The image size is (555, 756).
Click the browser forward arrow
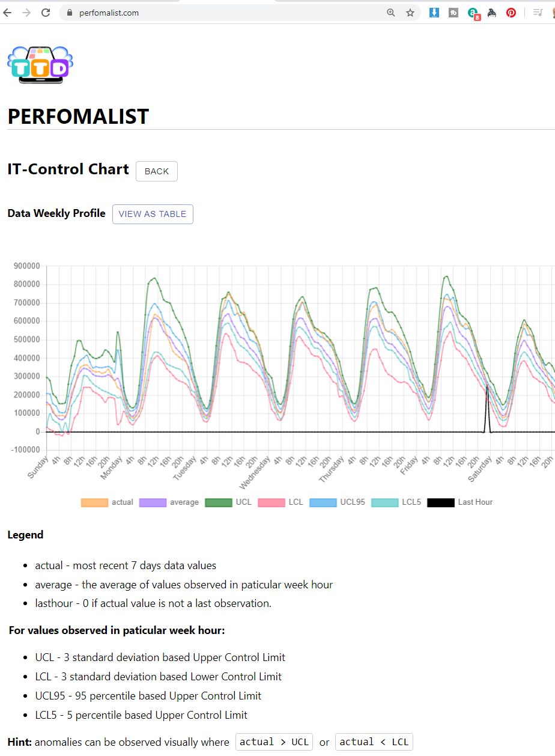click(26, 13)
